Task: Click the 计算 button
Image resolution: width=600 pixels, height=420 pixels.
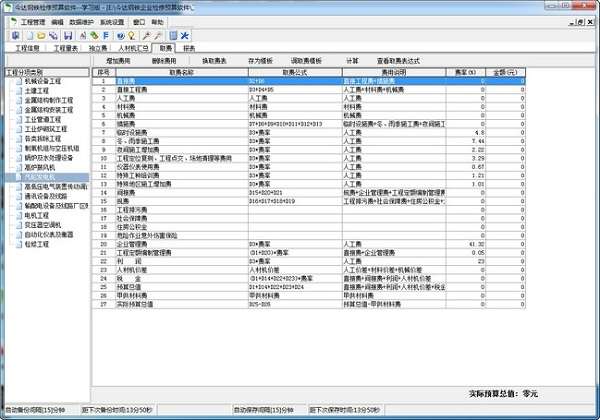Action: click(x=352, y=61)
